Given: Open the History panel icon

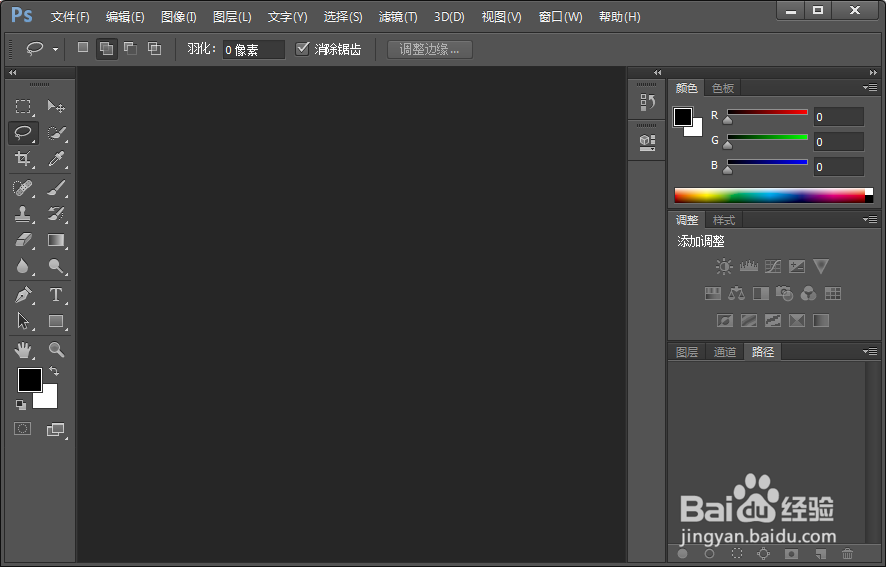Looking at the screenshot, I should click(x=647, y=102).
